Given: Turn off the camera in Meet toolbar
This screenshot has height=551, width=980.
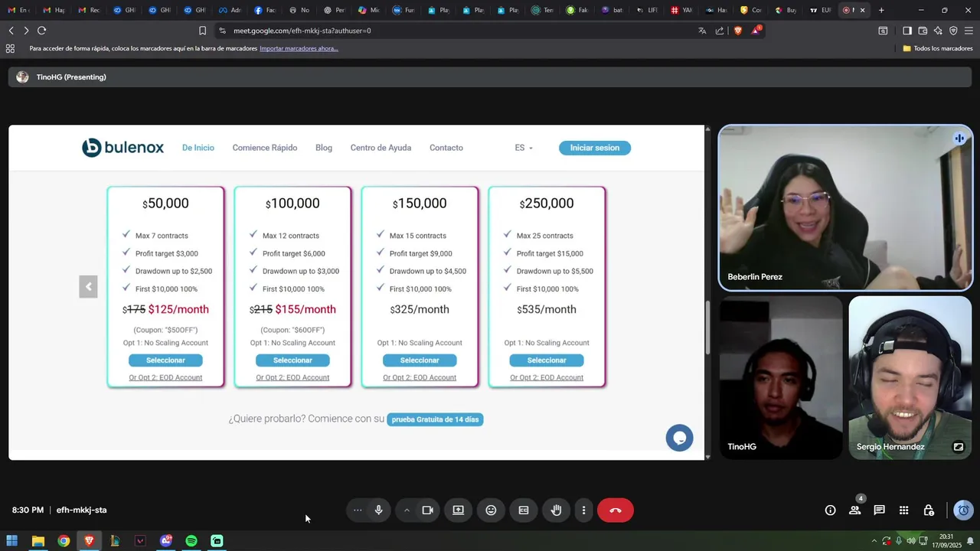Looking at the screenshot, I should coord(428,510).
